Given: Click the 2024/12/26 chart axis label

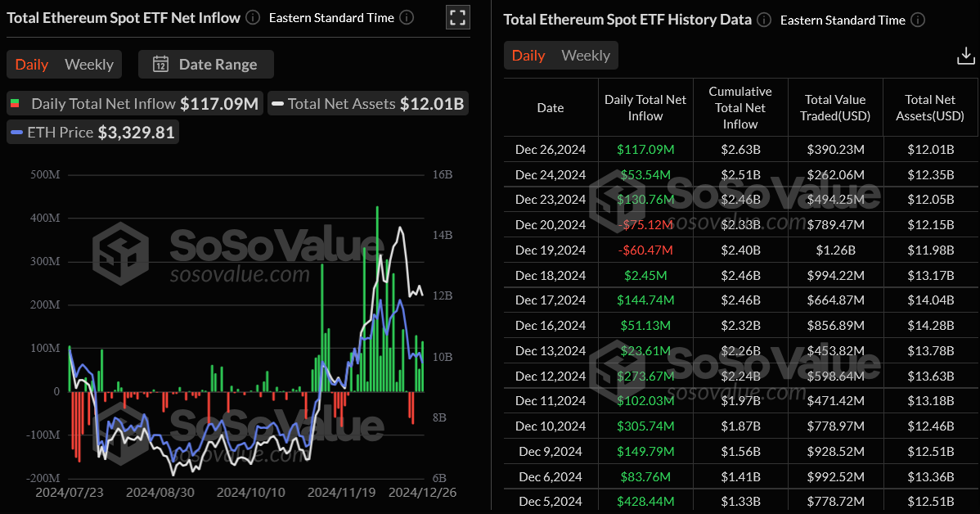Looking at the screenshot, I should click(422, 493).
